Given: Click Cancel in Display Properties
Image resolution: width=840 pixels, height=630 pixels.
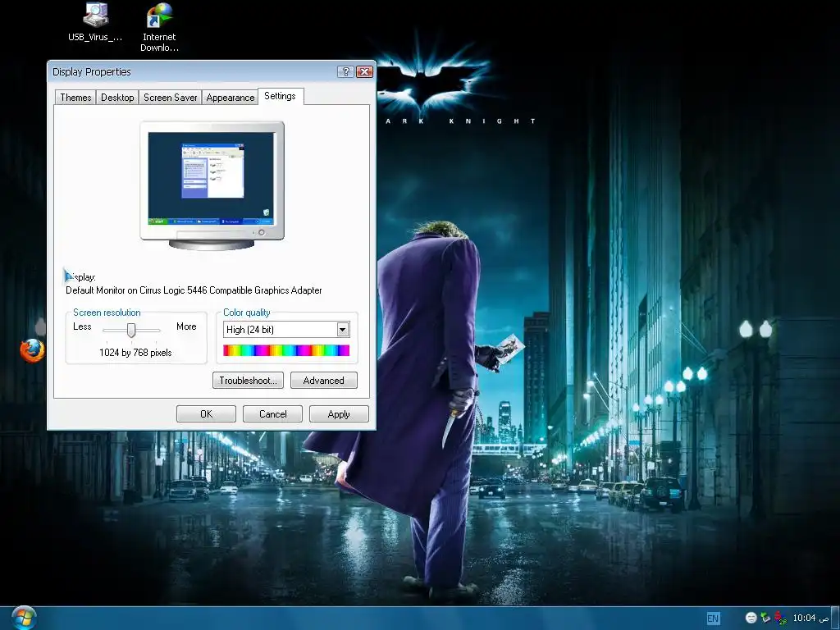Looking at the screenshot, I should click(x=272, y=414).
